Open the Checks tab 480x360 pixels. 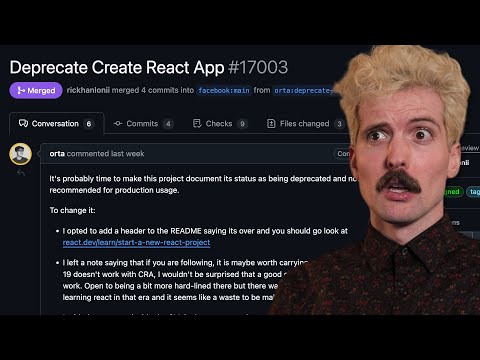click(x=220, y=124)
